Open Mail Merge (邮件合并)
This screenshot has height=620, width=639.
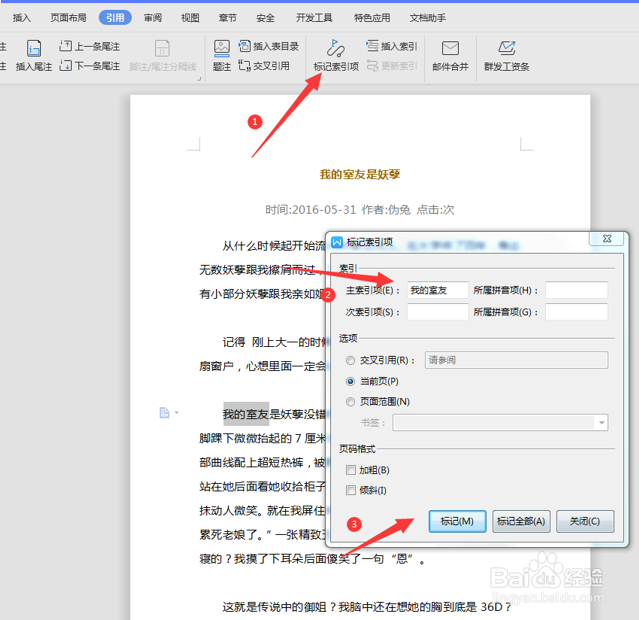[x=450, y=55]
